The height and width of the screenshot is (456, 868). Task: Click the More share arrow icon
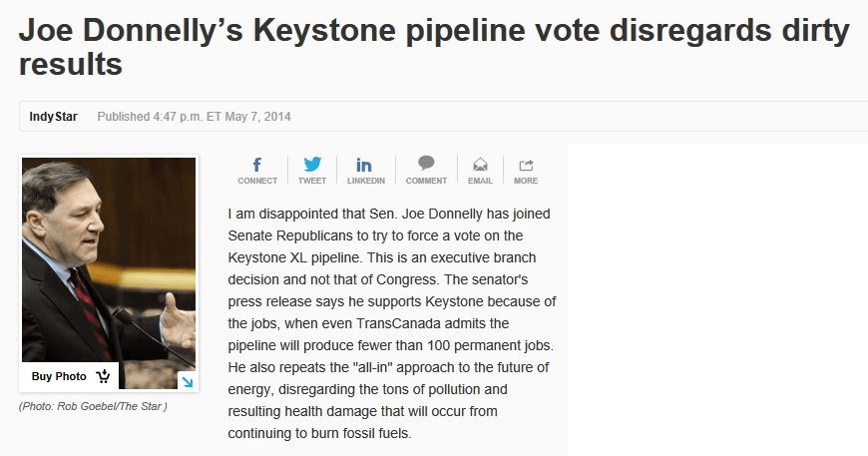point(526,165)
